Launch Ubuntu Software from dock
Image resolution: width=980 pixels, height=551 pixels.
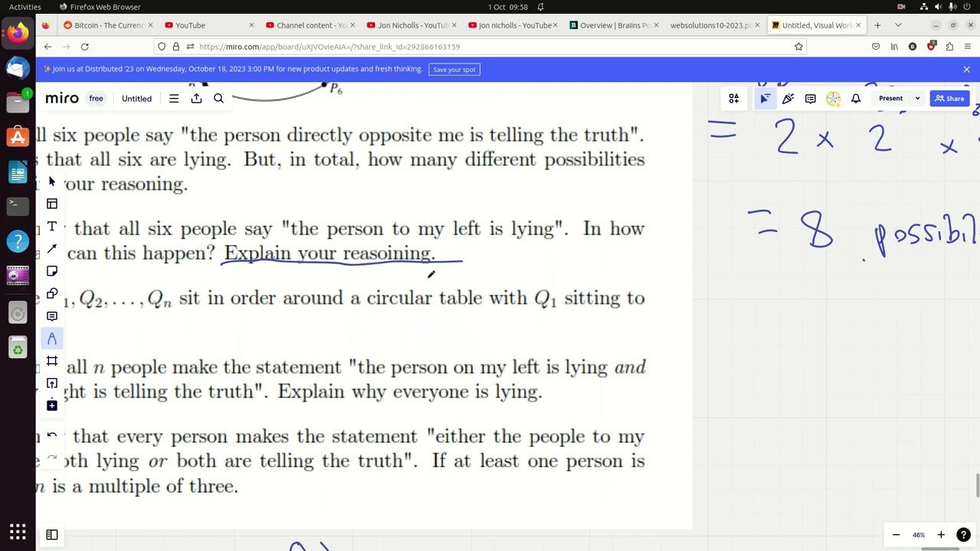click(18, 138)
